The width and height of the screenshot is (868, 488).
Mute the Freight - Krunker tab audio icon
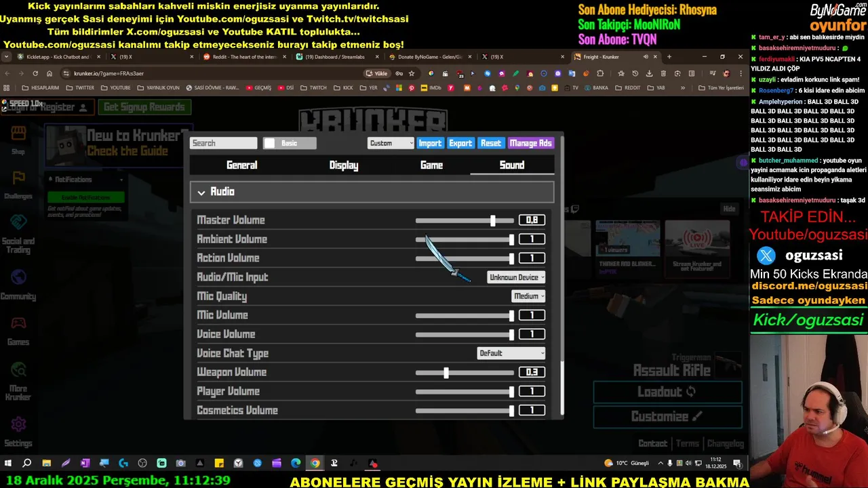(646, 57)
